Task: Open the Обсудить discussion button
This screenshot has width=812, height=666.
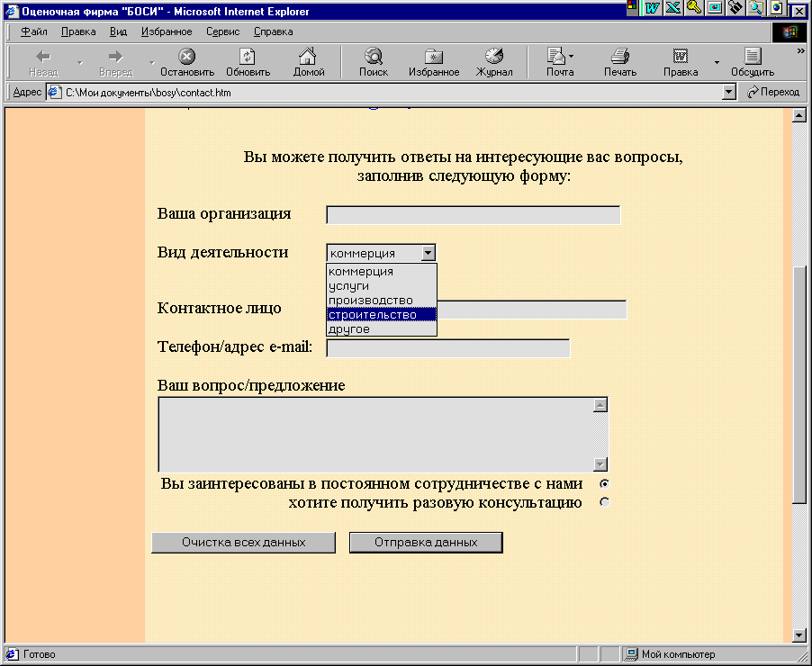Action: click(x=753, y=62)
